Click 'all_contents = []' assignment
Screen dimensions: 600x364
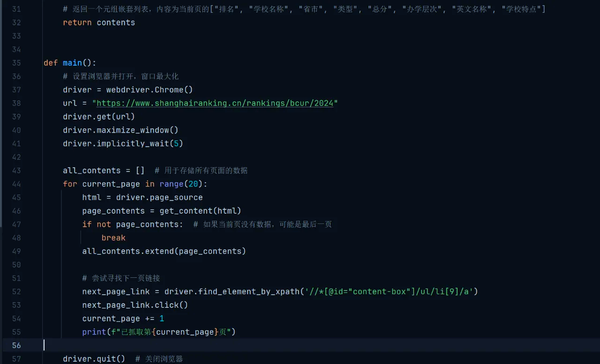pos(104,171)
